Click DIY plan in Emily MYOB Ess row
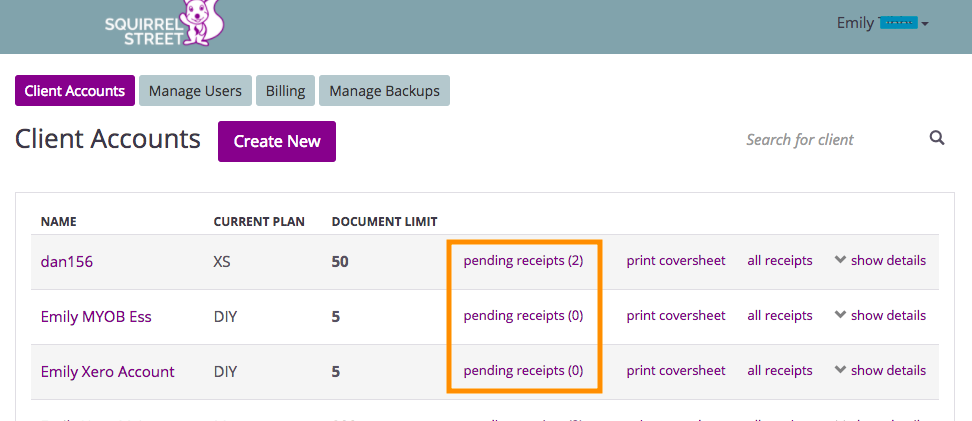The width and height of the screenshot is (972, 421). pyautogui.click(x=226, y=317)
